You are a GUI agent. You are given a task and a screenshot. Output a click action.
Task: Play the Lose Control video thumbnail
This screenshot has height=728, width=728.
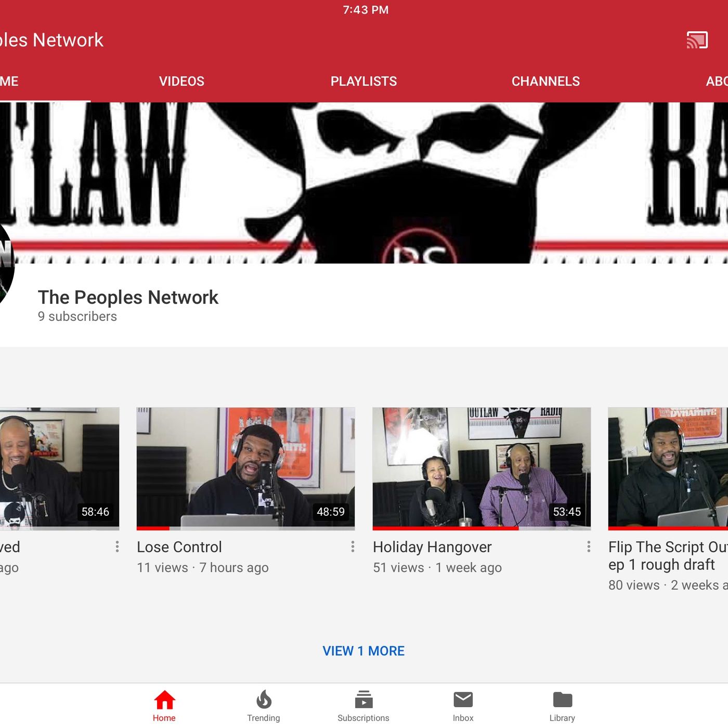pos(245,469)
